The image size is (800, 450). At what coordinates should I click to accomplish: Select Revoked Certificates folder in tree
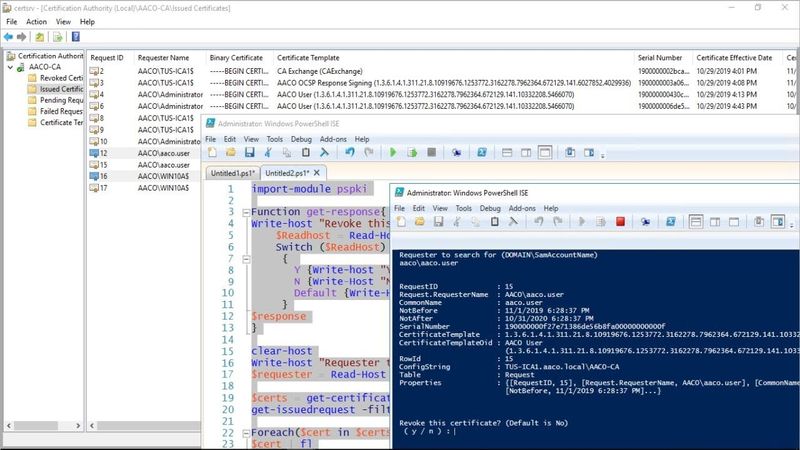click(x=56, y=78)
